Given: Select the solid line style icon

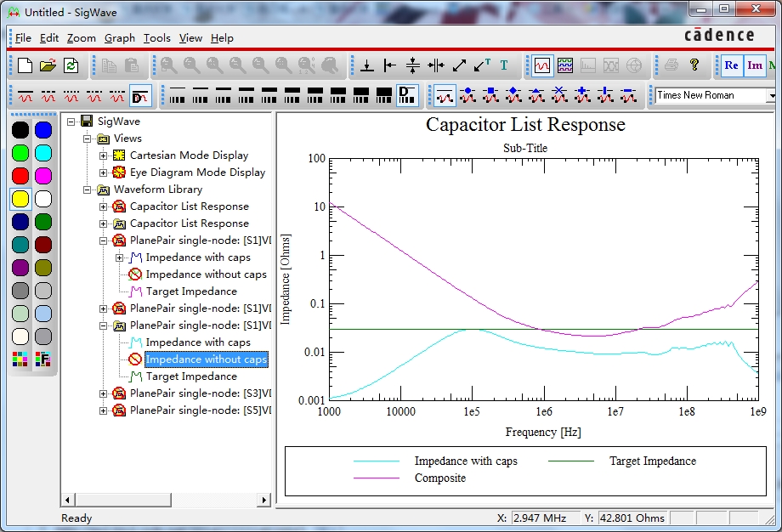Looking at the screenshot, I should click(x=25, y=95).
